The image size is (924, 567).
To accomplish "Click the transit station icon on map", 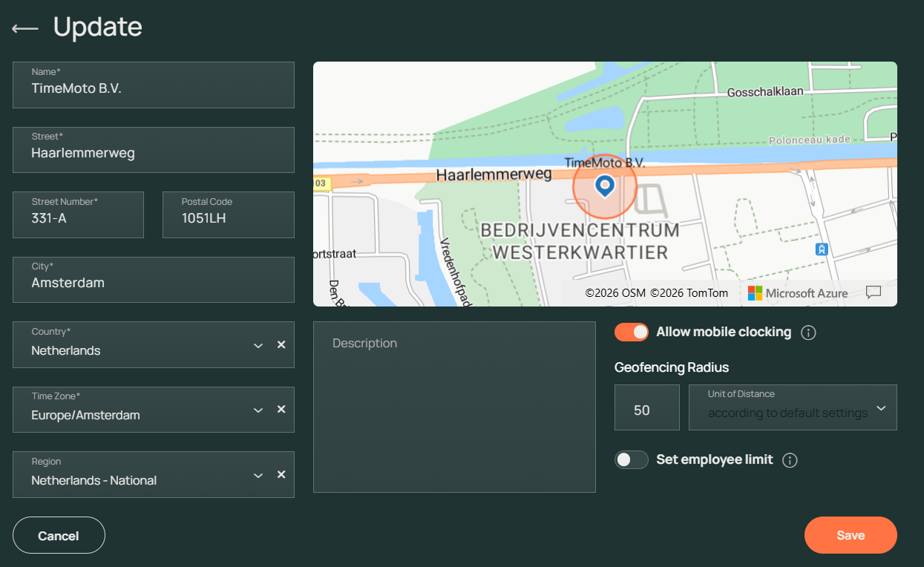I will [x=822, y=249].
